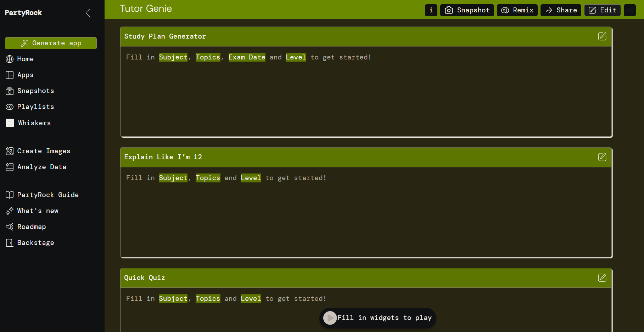Edit the Quick Quiz widget
The image size is (644, 332).
(x=602, y=278)
